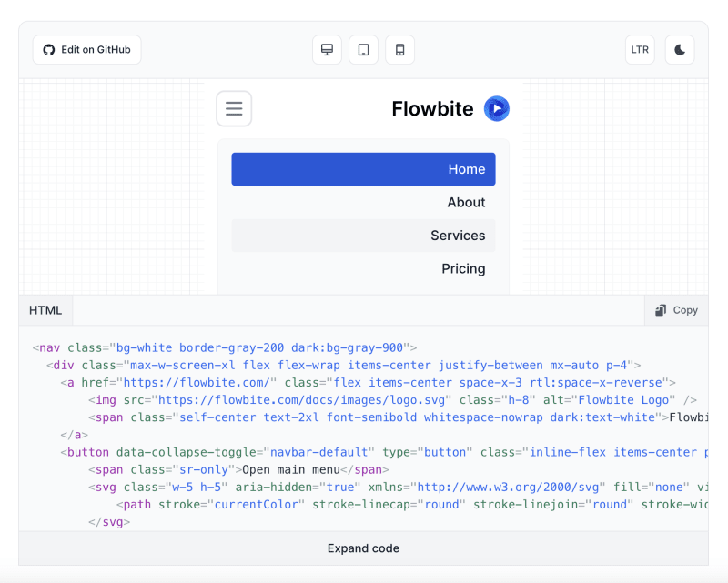This screenshot has height=583, width=728.
Task: Switch preview to mobile view icon
Action: pos(399,50)
